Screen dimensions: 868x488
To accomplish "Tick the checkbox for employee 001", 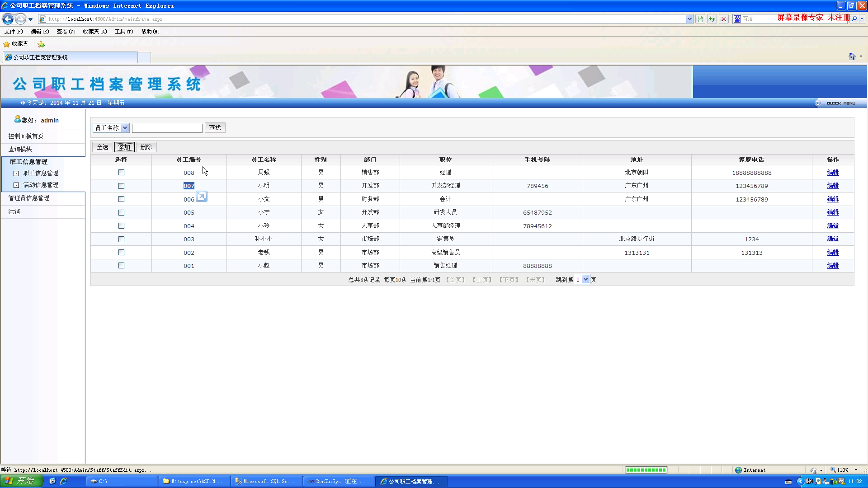I will [x=121, y=266].
